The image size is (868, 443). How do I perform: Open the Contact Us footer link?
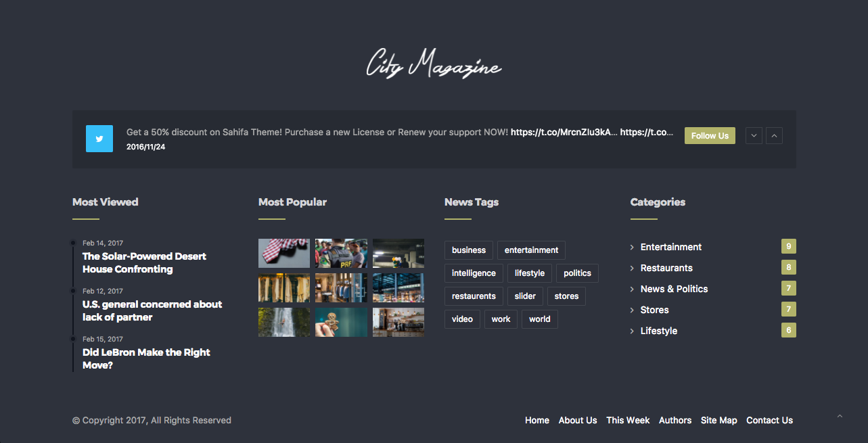pyautogui.click(x=769, y=420)
